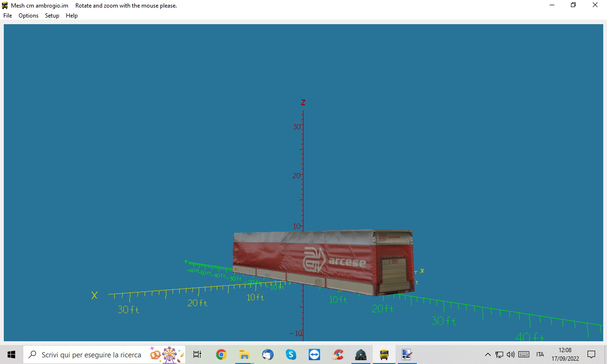Open the Help menu
The width and height of the screenshot is (607, 364).
[x=72, y=16]
